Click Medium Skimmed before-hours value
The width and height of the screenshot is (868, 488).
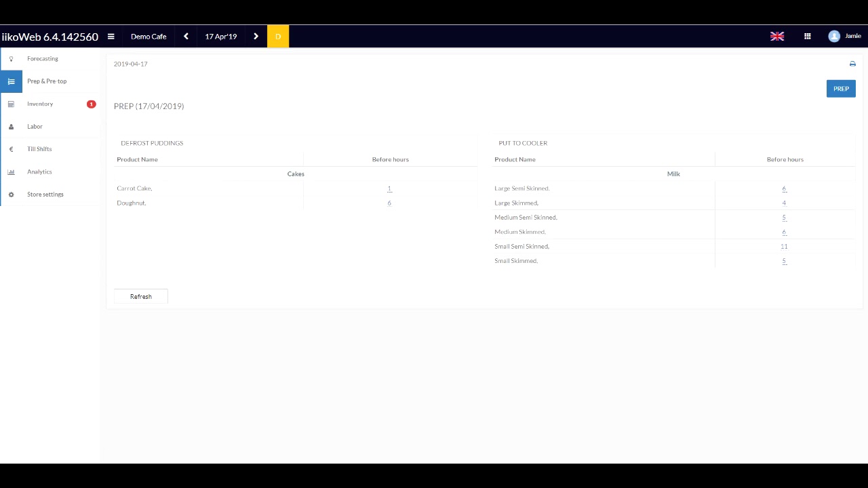(x=784, y=232)
